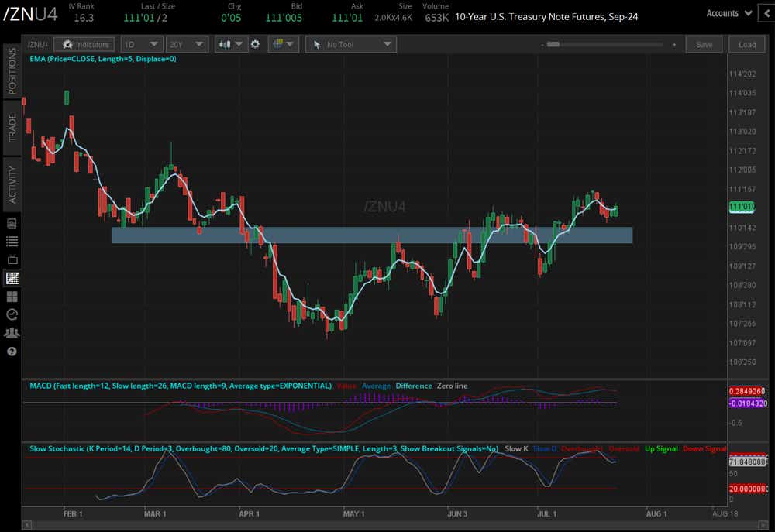Open the watchlist monitor sidebar icon
775x532 pixels.
(12, 225)
